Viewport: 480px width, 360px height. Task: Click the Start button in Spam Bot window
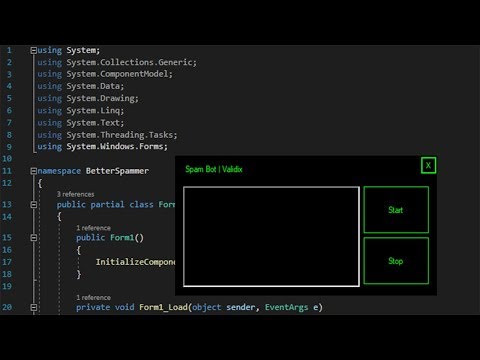[x=396, y=210]
